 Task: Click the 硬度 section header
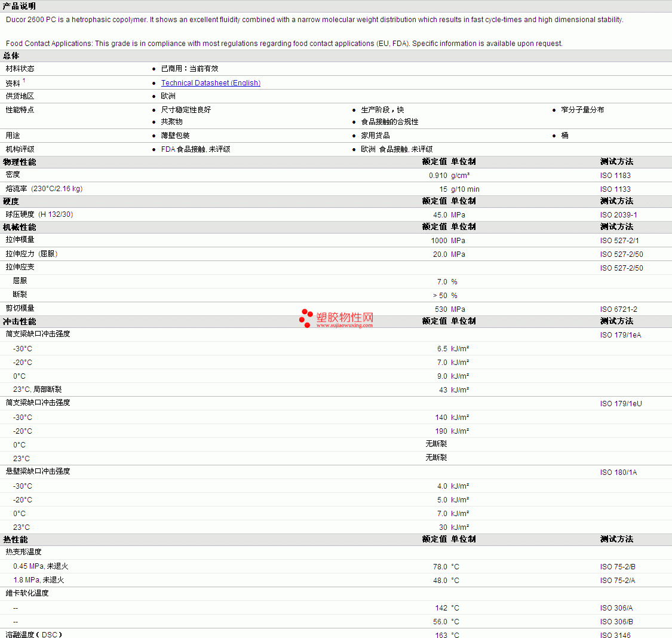[x=11, y=201]
